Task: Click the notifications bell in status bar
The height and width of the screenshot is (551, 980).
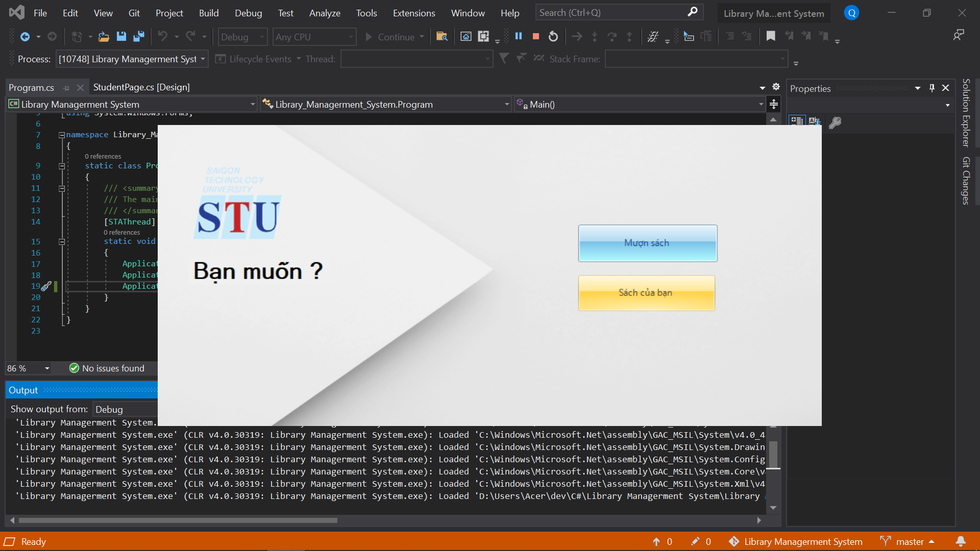Action: coord(961,541)
